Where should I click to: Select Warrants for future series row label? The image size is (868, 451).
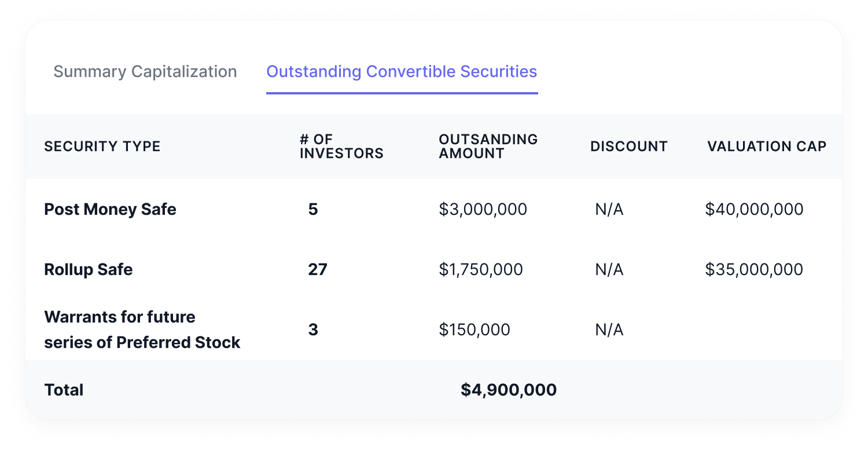coord(142,329)
